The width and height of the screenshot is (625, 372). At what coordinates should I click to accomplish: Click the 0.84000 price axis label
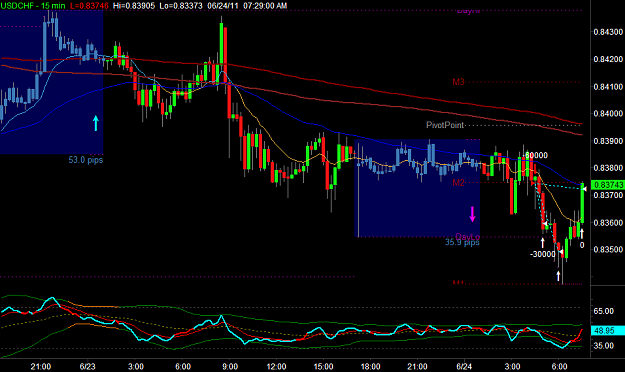coord(608,114)
